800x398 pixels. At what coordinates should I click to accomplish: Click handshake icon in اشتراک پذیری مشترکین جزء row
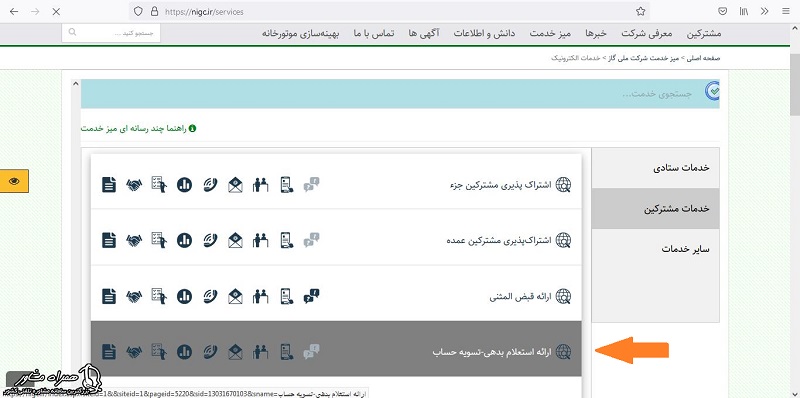pyautogui.click(x=134, y=184)
